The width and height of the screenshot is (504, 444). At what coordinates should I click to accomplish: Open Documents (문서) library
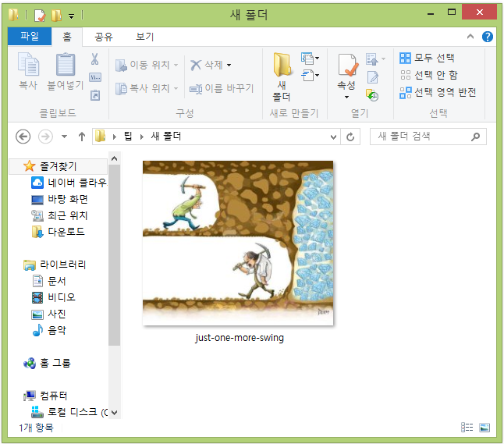tap(49, 282)
